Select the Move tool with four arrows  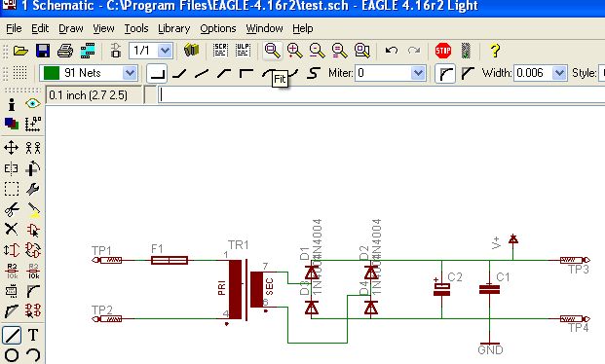pos(11,147)
